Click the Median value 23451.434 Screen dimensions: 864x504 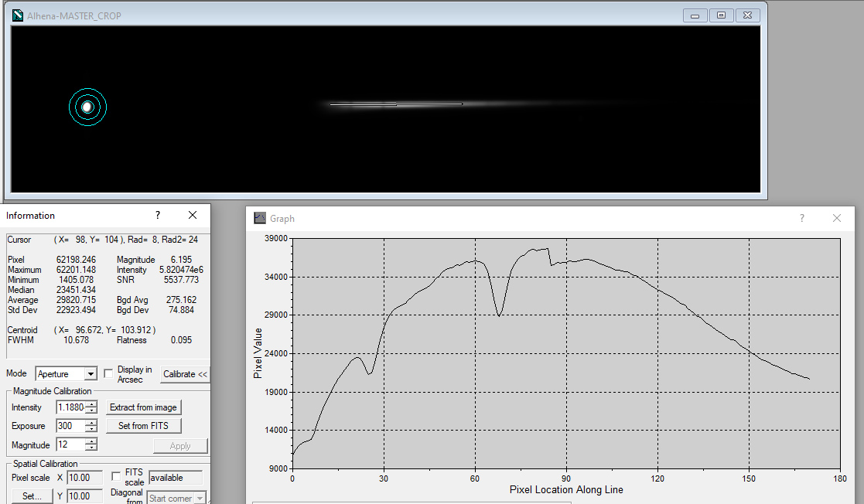76,290
